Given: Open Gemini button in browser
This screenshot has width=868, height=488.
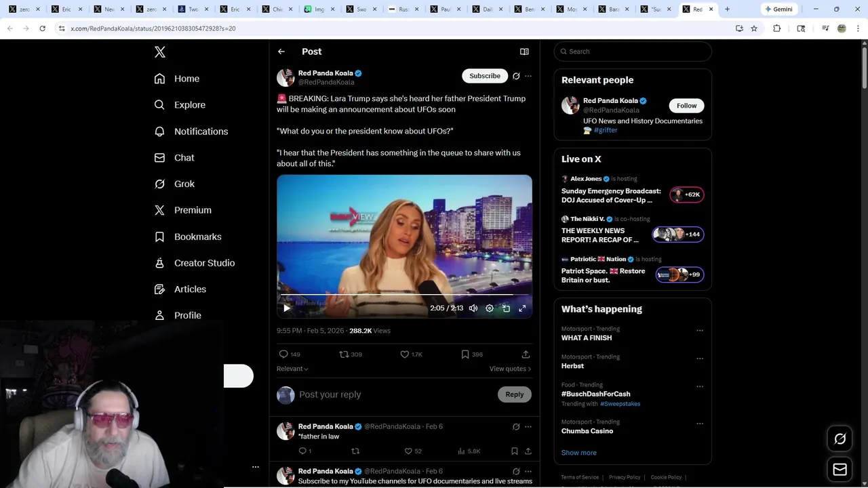Looking at the screenshot, I should 778,9.
